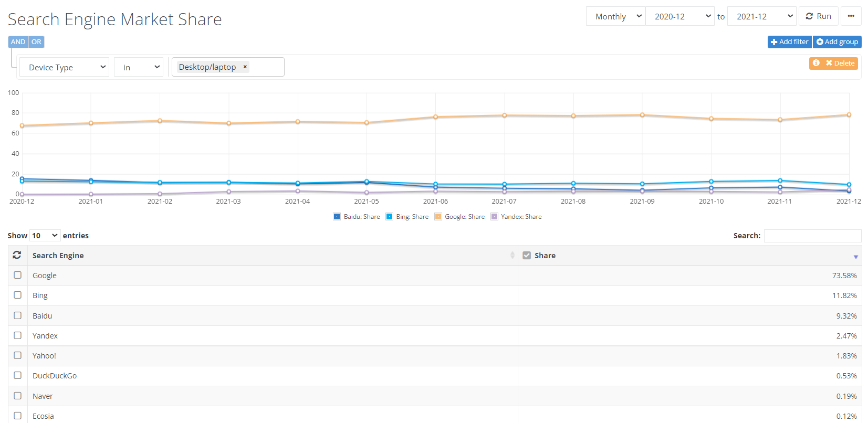Click the Run button
The height and width of the screenshot is (423, 868).
(x=819, y=16)
